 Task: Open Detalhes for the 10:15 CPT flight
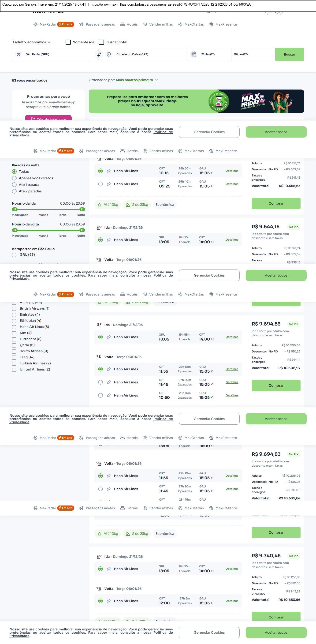point(232,171)
